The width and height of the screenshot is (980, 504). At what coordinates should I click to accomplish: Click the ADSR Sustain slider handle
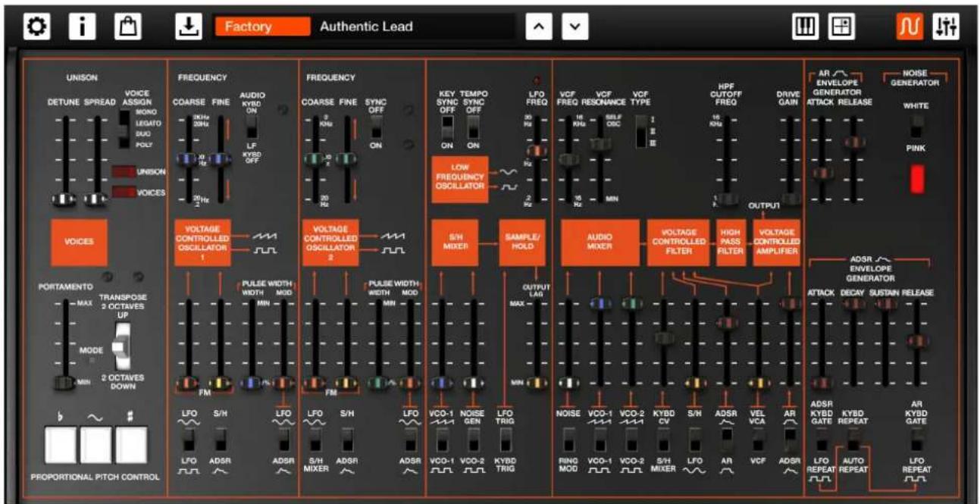click(885, 304)
